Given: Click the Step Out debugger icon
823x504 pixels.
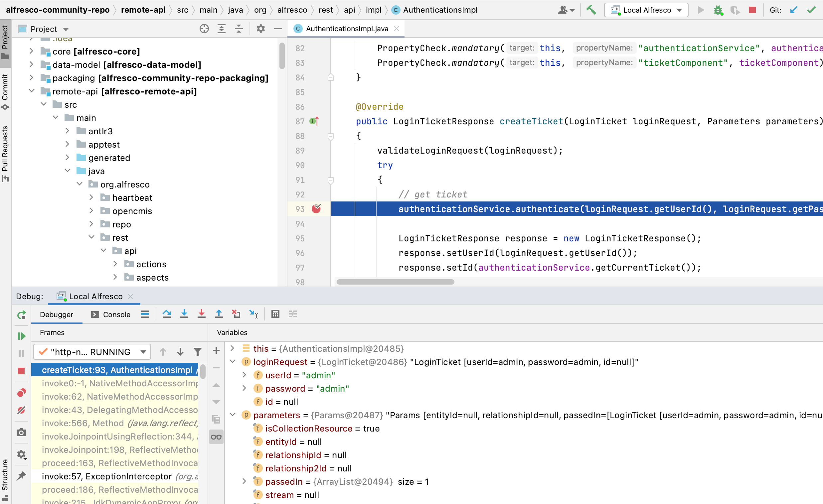Looking at the screenshot, I should 219,314.
